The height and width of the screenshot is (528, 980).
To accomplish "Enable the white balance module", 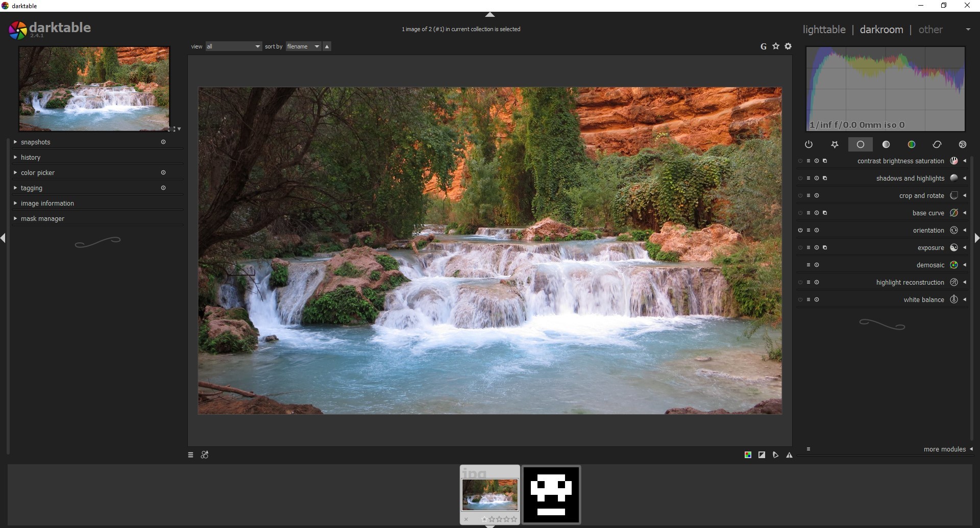I will click(x=800, y=300).
